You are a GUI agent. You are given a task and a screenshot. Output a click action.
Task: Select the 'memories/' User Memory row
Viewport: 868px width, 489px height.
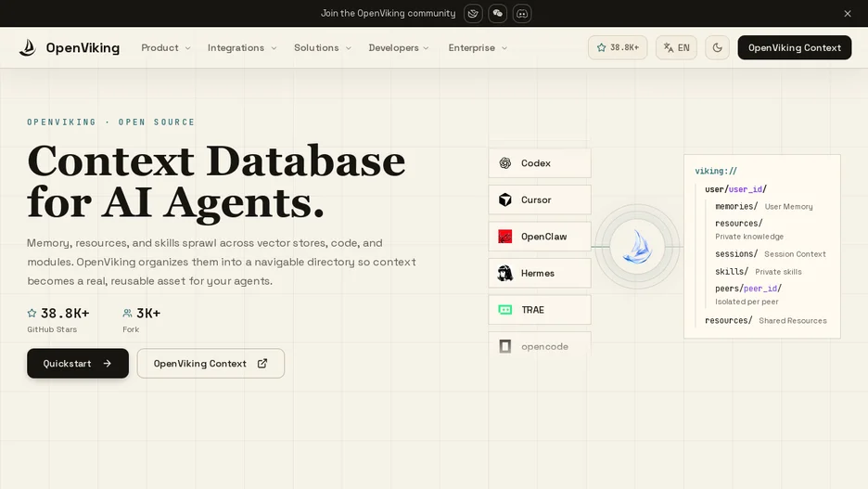(764, 206)
